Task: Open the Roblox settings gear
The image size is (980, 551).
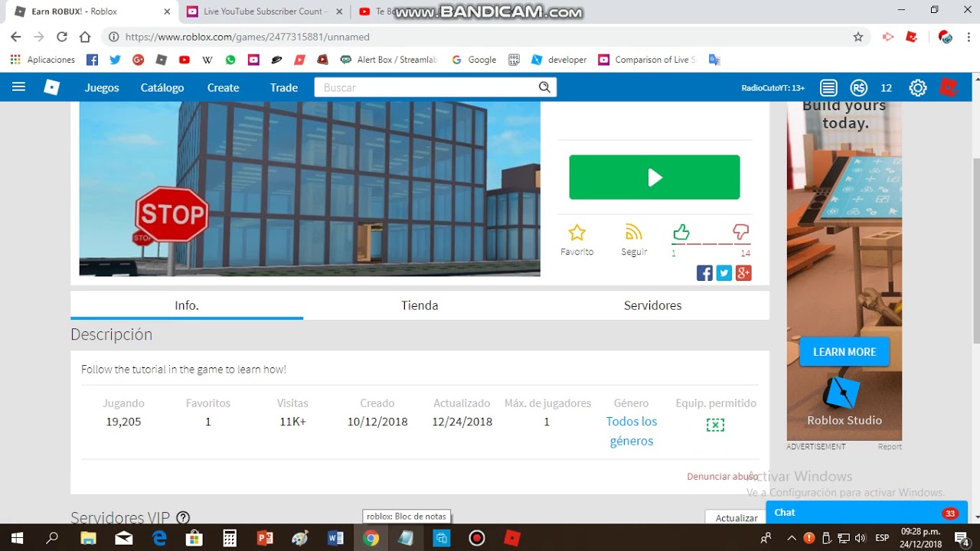Action: pyautogui.click(x=917, y=87)
